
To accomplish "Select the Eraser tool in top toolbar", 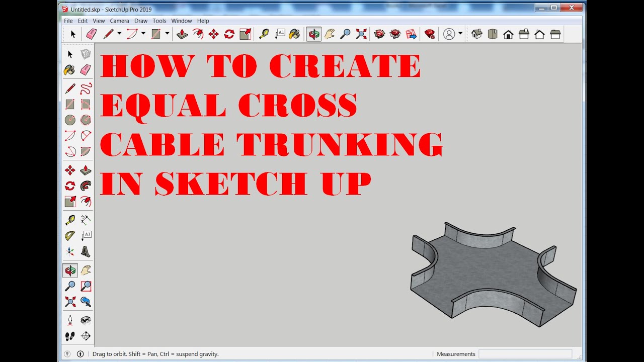I will coord(91,34).
